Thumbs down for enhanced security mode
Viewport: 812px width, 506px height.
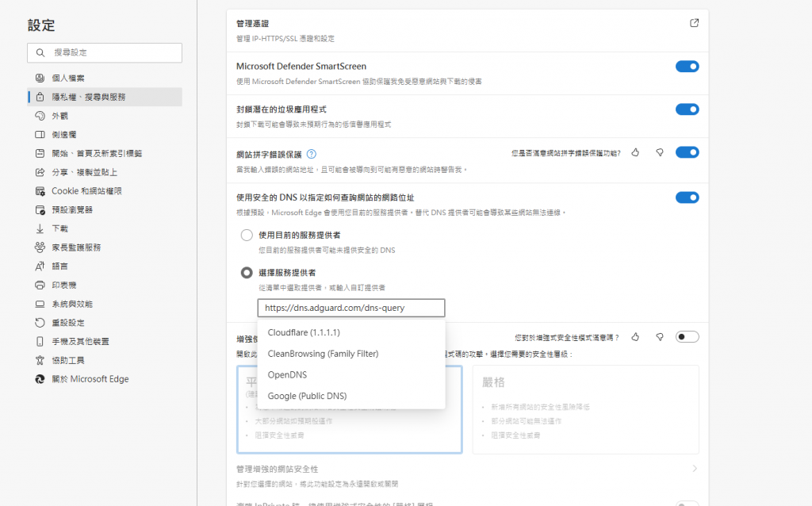pos(659,337)
